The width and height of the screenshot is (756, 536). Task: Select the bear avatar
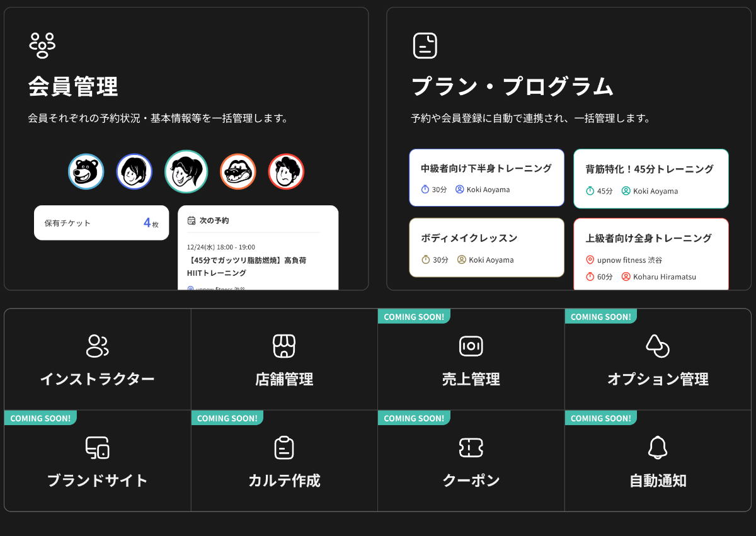click(x=86, y=171)
